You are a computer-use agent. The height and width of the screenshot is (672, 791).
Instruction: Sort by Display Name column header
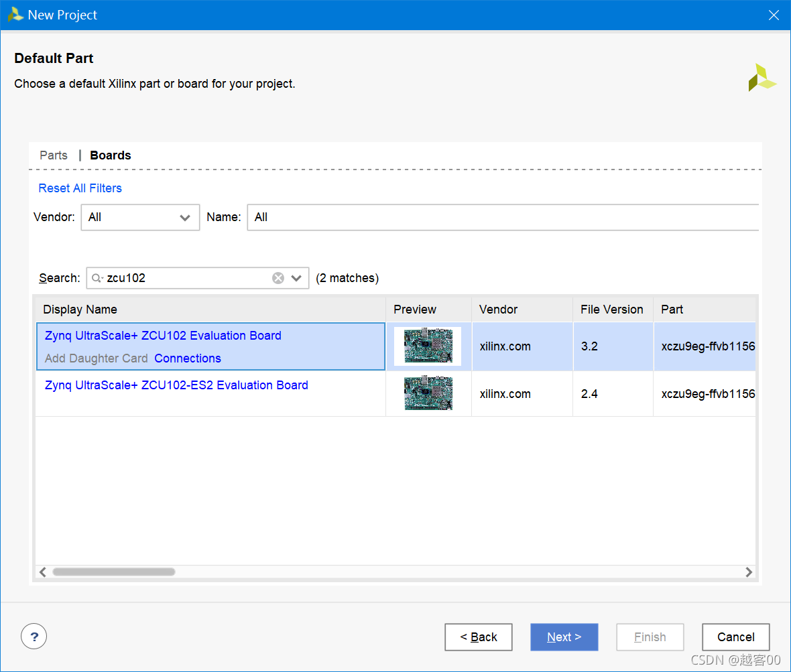(211, 310)
